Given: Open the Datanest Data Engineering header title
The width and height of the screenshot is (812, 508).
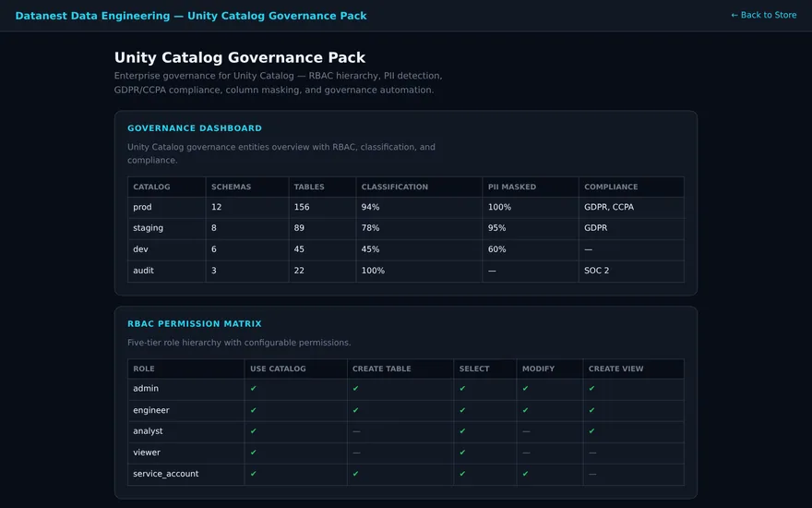Looking at the screenshot, I should (191, 16).
